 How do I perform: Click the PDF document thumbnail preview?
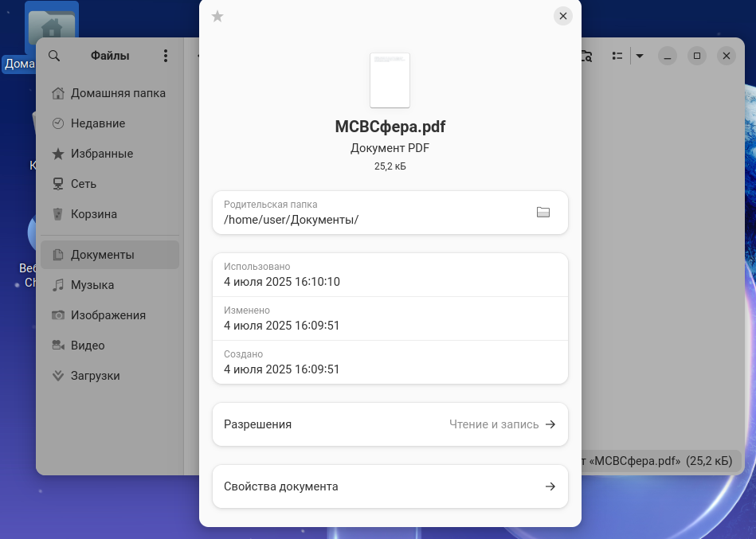pyautogui.click(x=390, y=80)
